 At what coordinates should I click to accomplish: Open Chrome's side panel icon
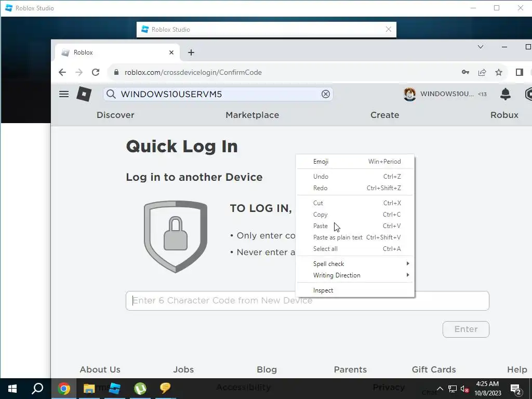(x=519, y=72)
